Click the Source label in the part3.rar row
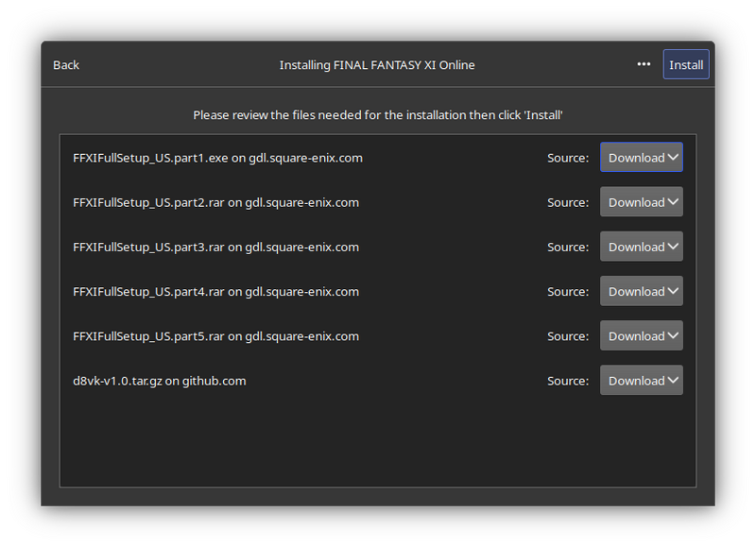756x547 pixels. tap(568, 248)
